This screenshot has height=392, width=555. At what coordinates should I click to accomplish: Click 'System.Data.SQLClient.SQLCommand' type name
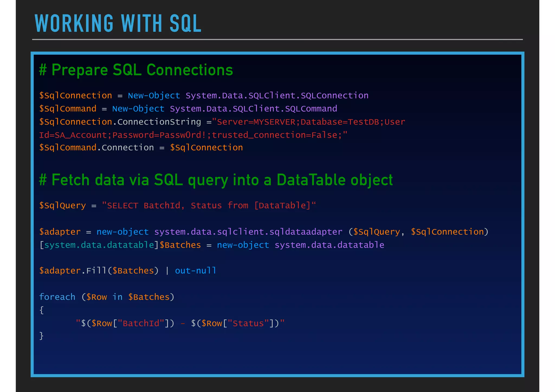tap(253, 109)
